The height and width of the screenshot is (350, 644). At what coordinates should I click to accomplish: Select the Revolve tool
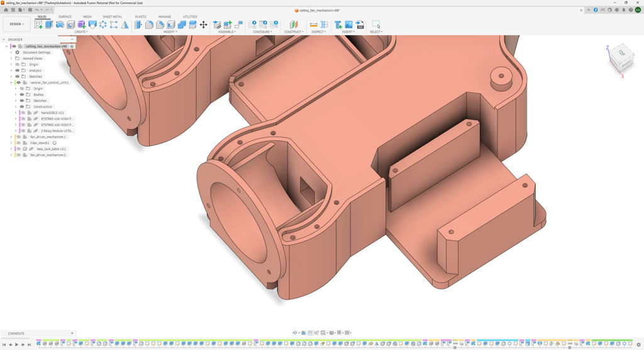point(60,25)
